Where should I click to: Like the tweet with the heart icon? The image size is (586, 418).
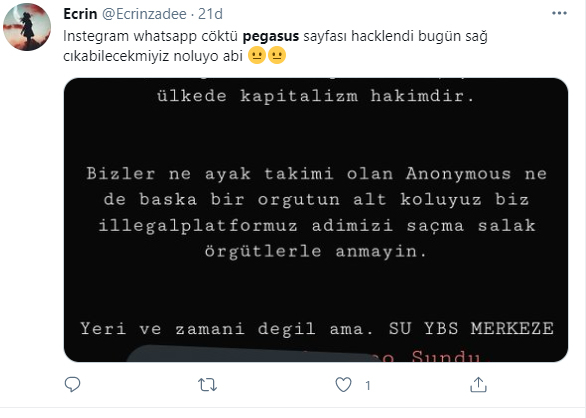tap(343, 384)
